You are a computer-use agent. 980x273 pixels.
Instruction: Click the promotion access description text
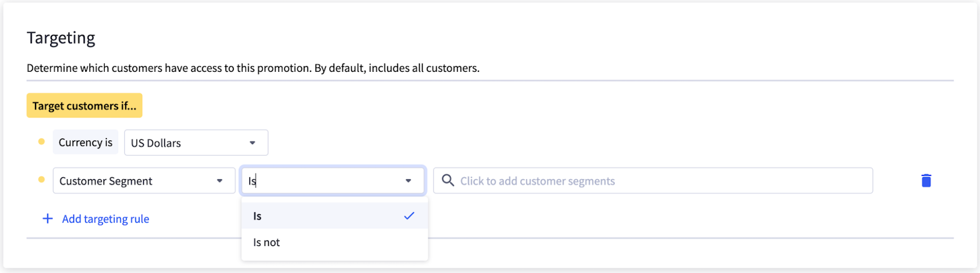click(x=253, y=68)
